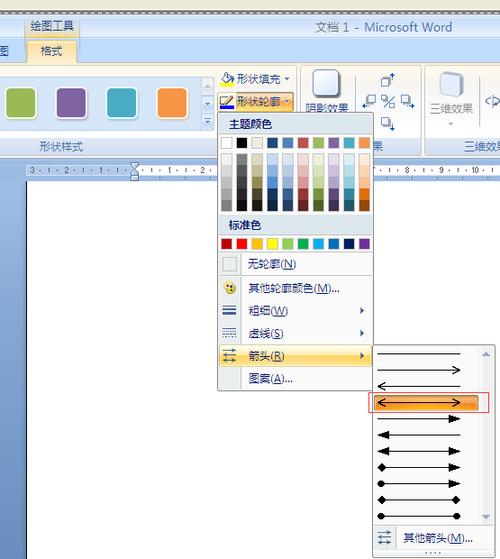The width and height of the screenshot is (500, 559).
Task: Open the 3-D Effects (三维效果) button
Action: coord(451,98)
